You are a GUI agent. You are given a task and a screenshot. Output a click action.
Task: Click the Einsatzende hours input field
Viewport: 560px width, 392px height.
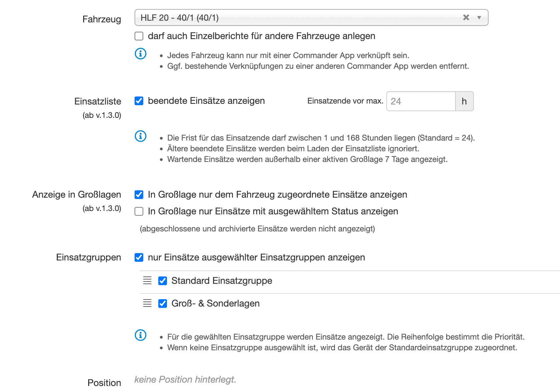[421, 101]
